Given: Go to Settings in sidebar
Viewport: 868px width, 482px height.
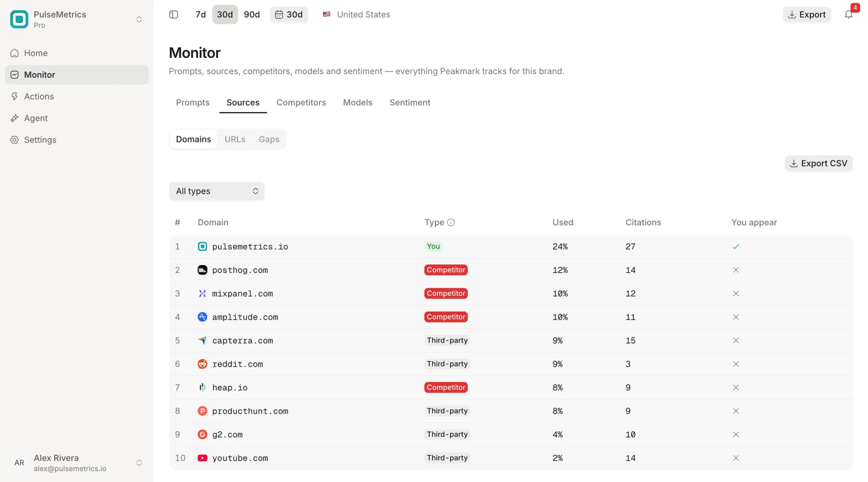Looking at the screenshot, I should (x=77, y=140).
